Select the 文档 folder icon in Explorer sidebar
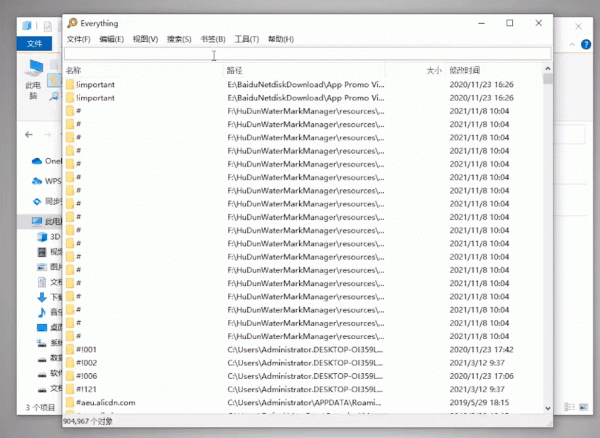Image resolution: width=600 pixels, height=438 pixels. (42, 282)
